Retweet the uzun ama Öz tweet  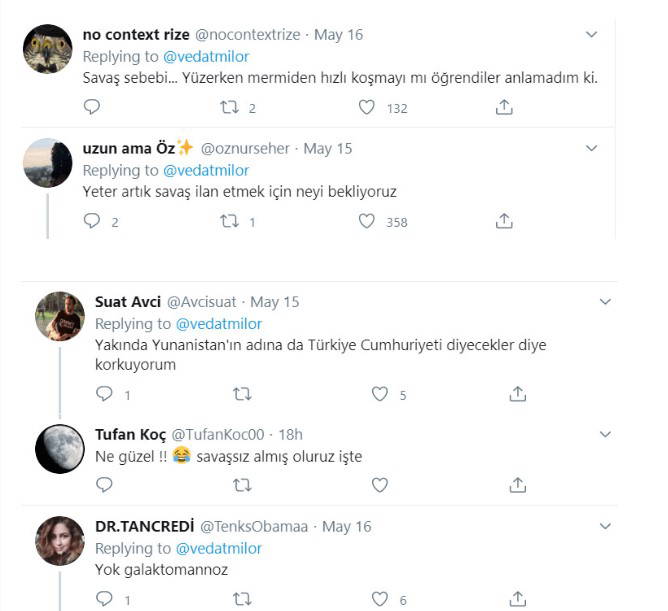(229, 221)
